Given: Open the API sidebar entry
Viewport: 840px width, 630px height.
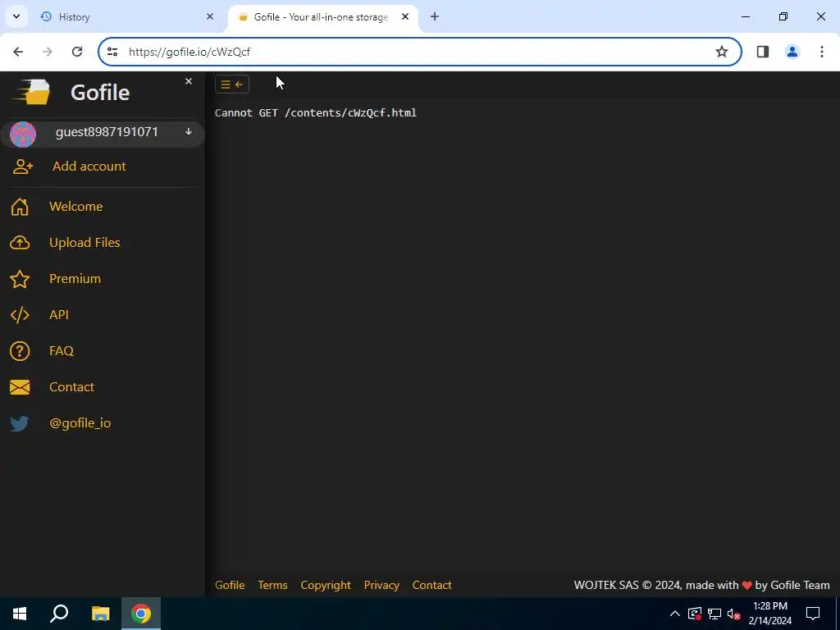Looking at the screenshot, I should coord(59,314).
